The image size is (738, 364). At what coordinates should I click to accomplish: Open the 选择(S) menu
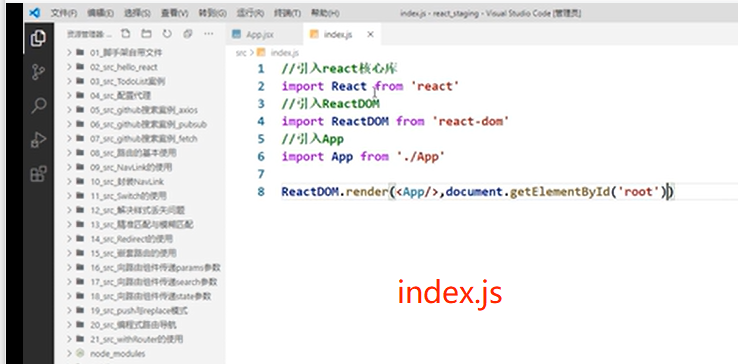137,13
